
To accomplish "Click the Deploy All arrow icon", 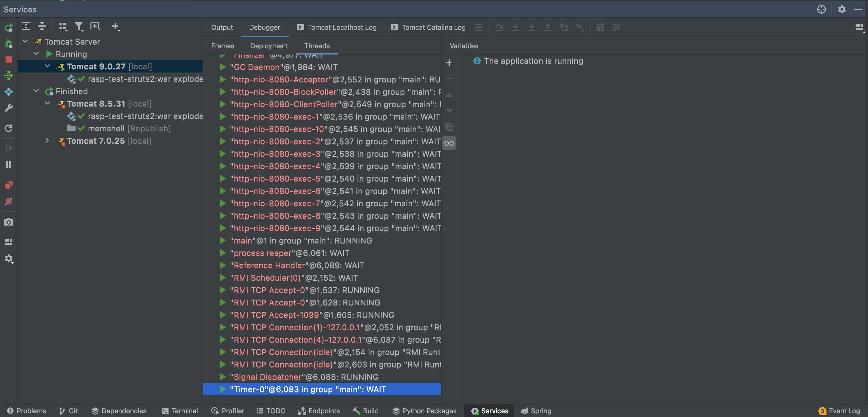I will click(9, 76).
